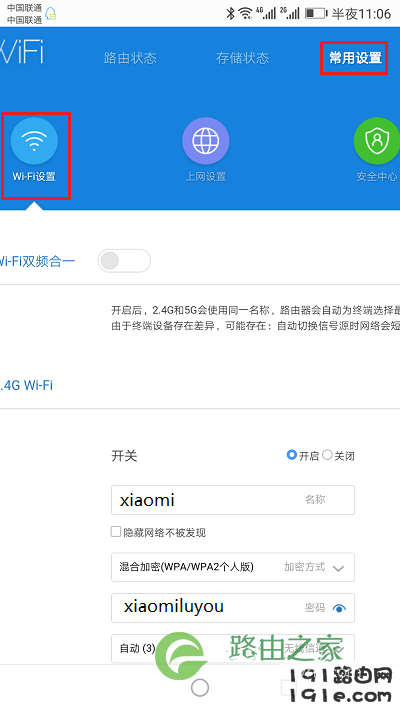The height and width of the screenshot is (711, 400).
Task: Tap the Bluetooth status bar icon
Action: point(230,13)
